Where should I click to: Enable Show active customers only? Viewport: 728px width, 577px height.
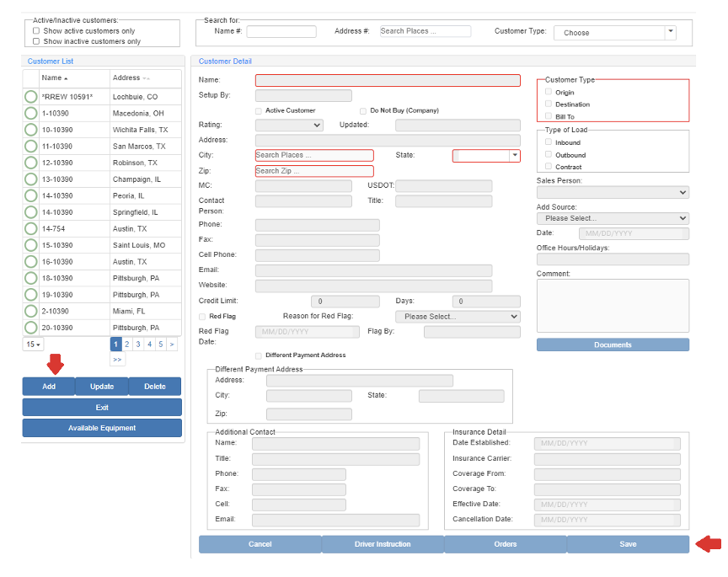tap(36, 30)
